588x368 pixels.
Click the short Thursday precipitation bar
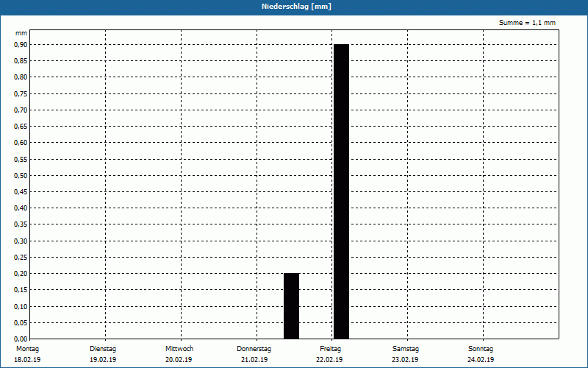pos(291,306)
